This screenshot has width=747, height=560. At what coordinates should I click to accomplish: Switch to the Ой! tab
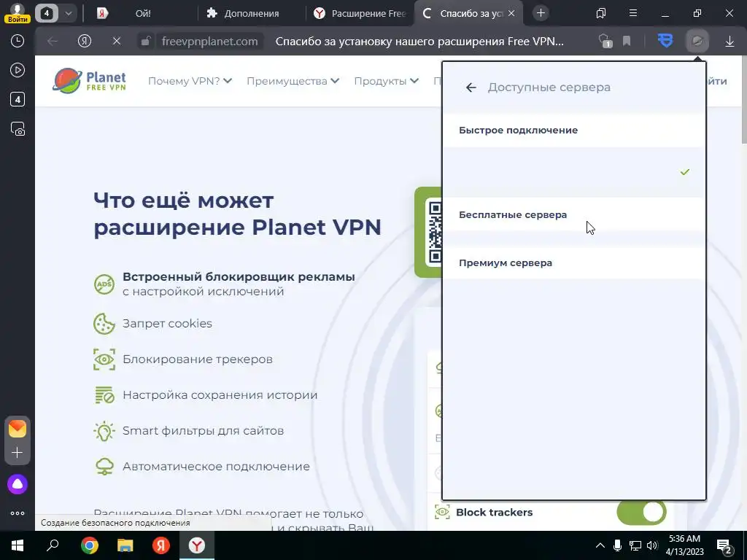point(142,13)
